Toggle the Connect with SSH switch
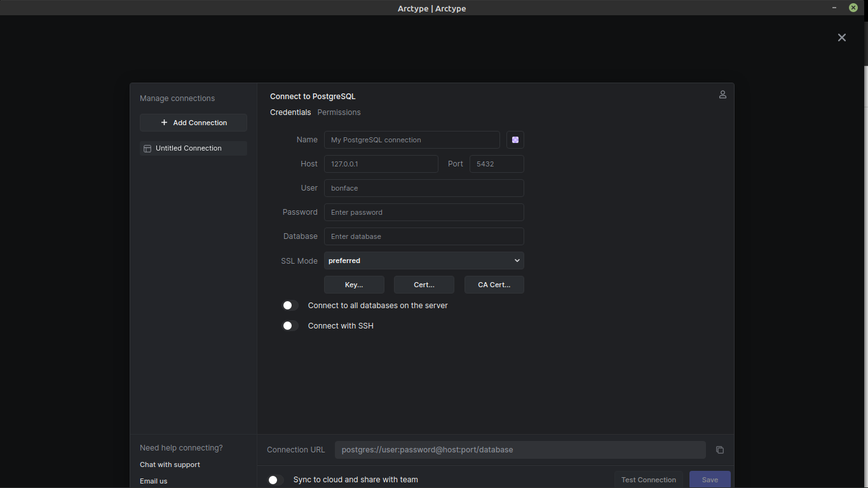The image size is (868, 488). pyautogui.click(x=290, y=325)
